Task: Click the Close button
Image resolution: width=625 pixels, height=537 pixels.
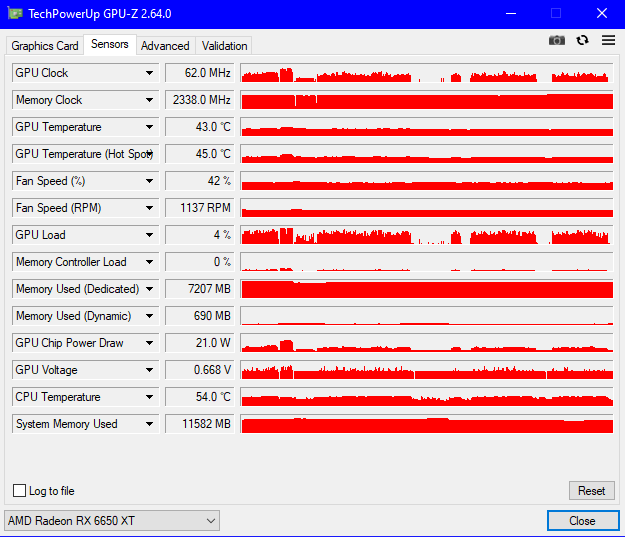Action: (x=583, y=521)
